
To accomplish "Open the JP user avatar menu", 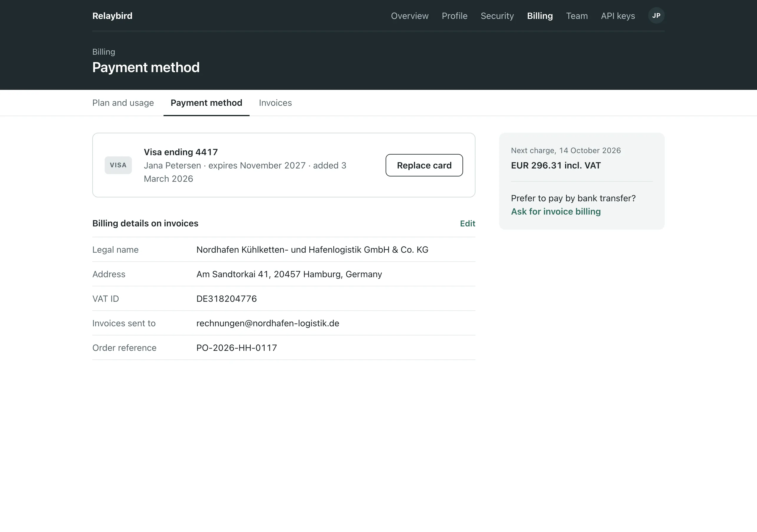I will point(656,15).
